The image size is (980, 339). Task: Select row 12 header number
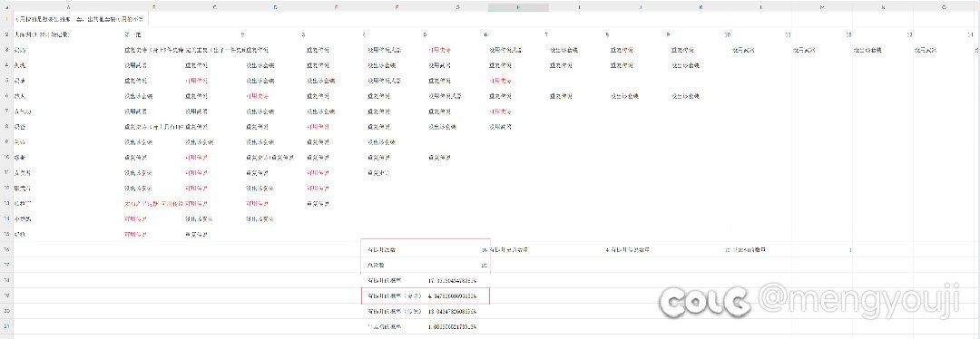pyautogui.click(x=6, y=188)
